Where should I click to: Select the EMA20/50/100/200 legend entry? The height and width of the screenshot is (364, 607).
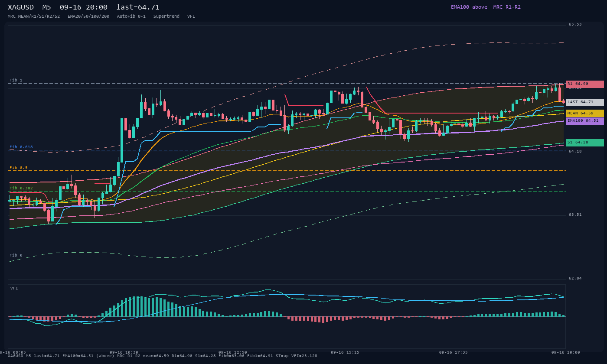(88, 16)
